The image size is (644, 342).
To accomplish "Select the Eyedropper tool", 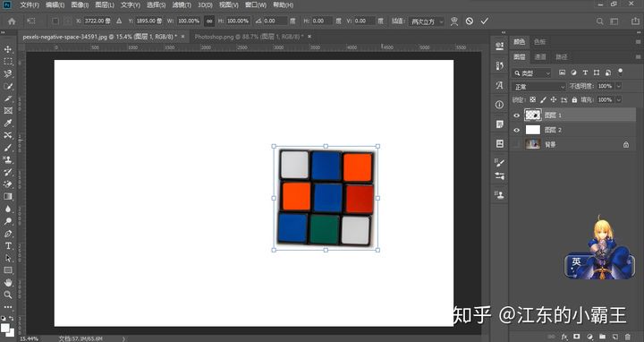I will pyautogui.click(x=8, y=123).
